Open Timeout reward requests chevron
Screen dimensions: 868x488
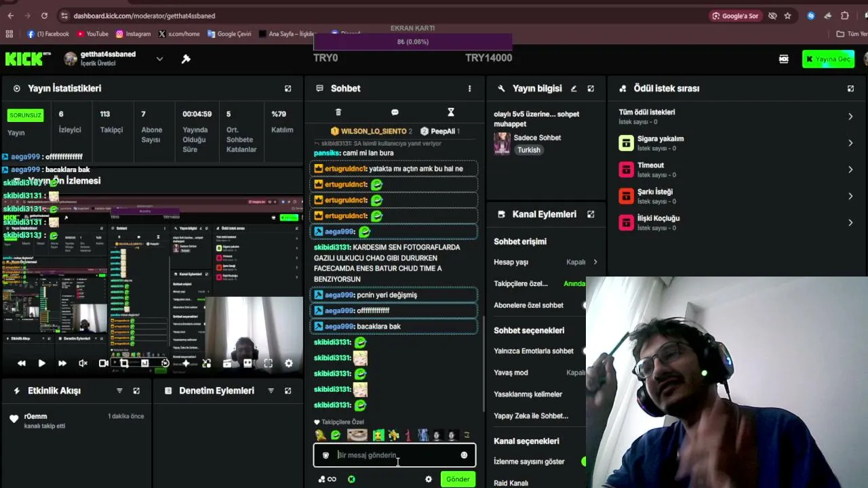tap(850, 169)
